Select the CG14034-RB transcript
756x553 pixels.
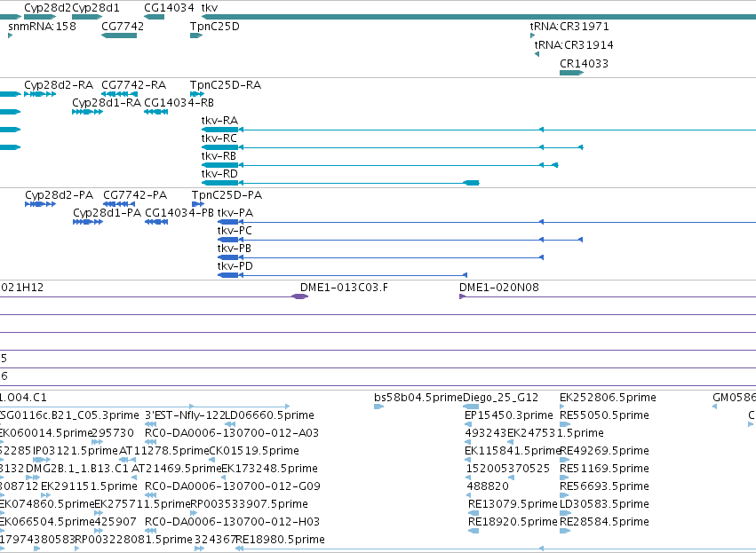(x=155, y=112)
